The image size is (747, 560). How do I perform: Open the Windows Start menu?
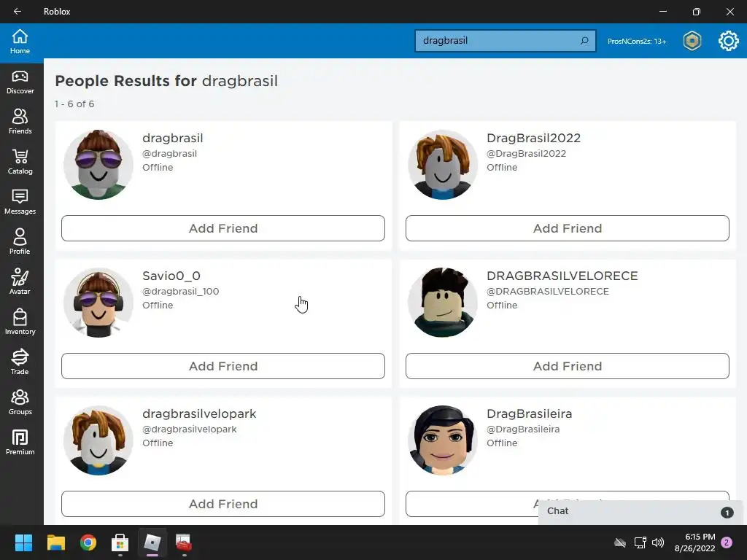pos(23,542)
